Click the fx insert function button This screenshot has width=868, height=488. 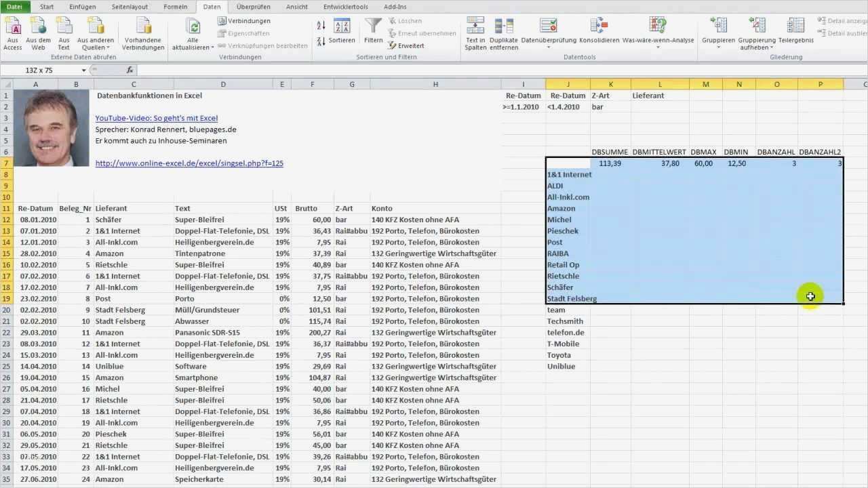129,69
